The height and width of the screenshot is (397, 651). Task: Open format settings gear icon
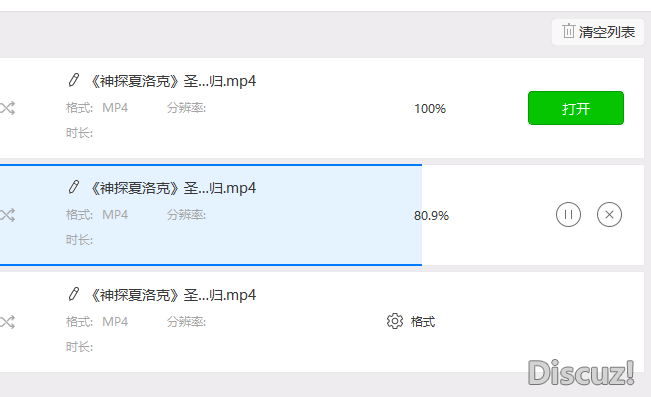(x=394, y=321)
